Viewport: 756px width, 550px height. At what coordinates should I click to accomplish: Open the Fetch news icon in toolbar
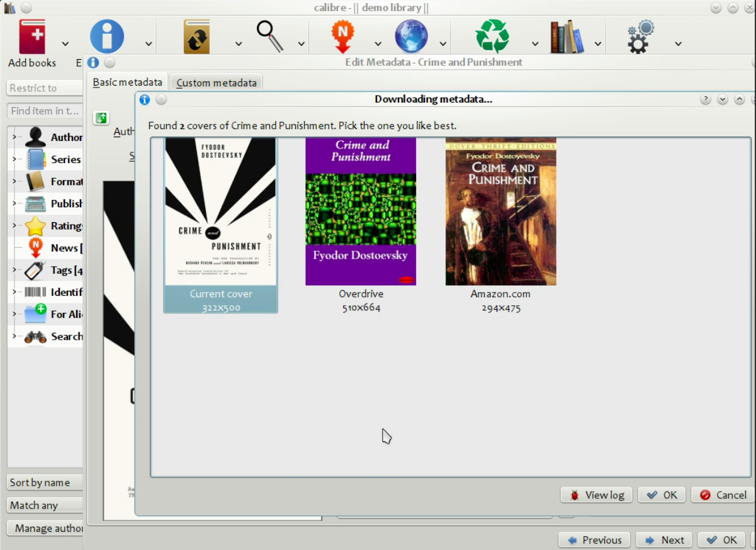click(x=343, y=36)
